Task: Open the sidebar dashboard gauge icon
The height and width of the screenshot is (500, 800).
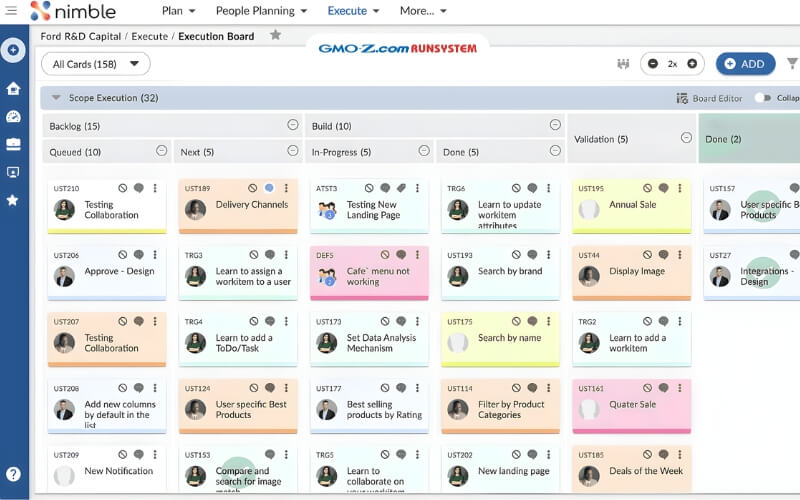Action: (x=13, y=116)
